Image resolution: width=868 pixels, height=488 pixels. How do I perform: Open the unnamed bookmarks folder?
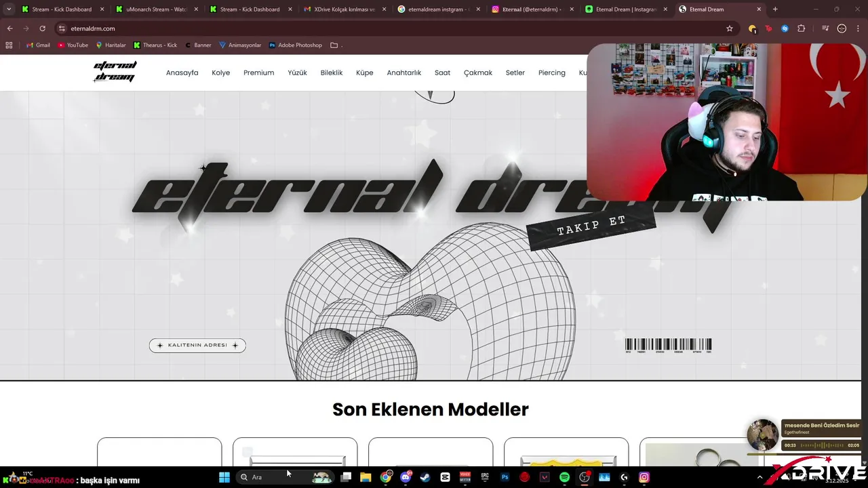click(x=337, y=45)
